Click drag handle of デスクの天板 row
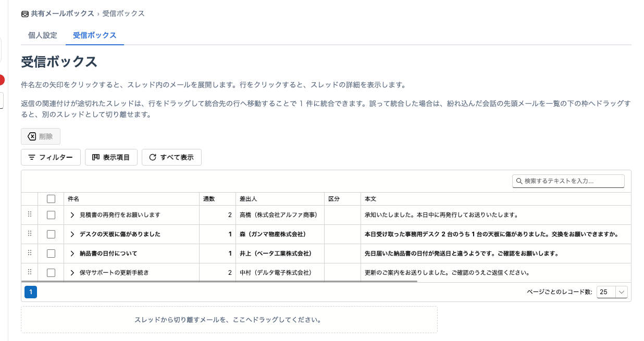 click(30, 234)
